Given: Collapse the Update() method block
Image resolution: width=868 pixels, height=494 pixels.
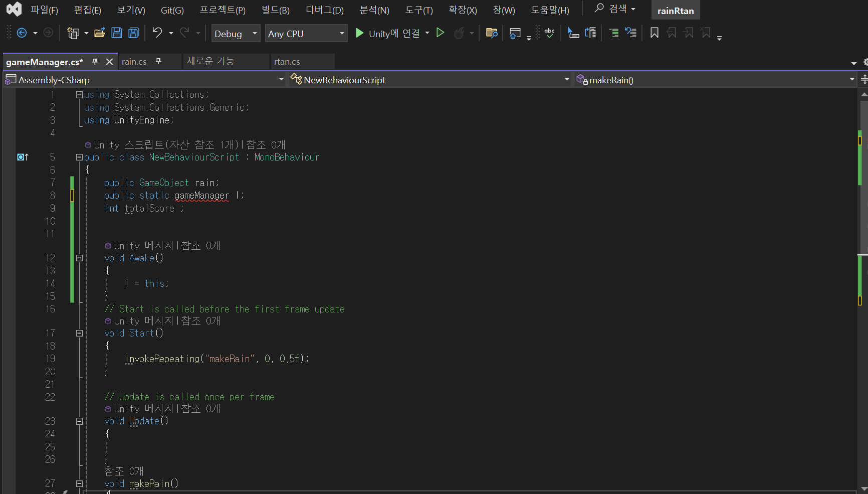Looking at the screenshot, I should click(x=79, y=421).
